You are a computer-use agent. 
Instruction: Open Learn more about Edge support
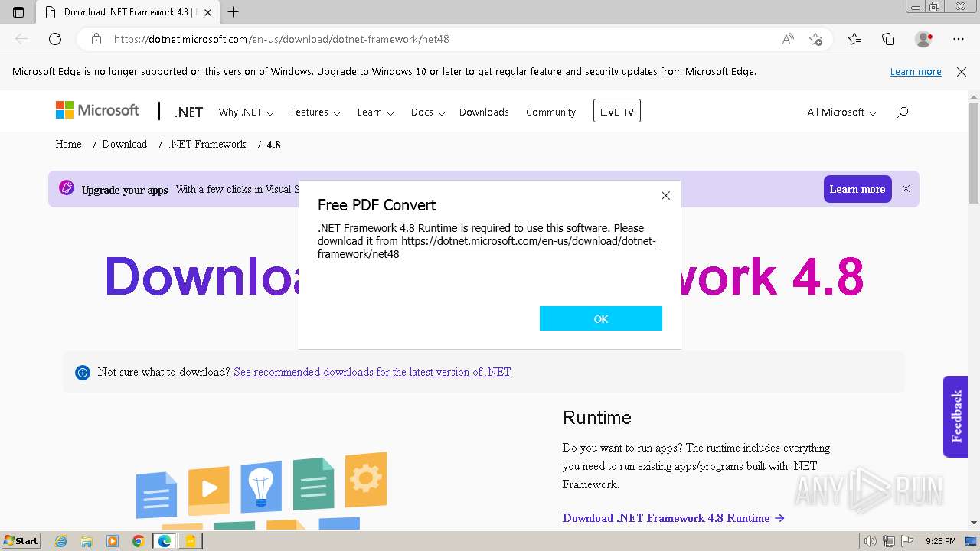916,71
